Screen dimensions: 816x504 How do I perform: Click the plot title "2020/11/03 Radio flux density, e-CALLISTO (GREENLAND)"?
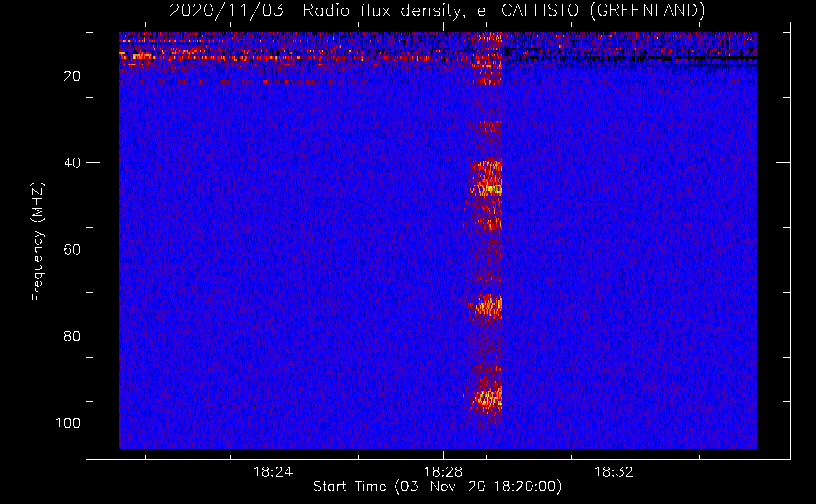point(437,10)
